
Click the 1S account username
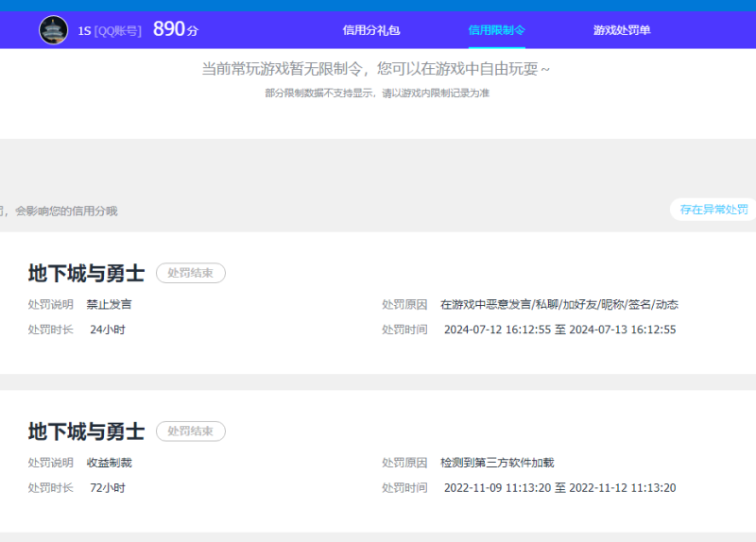[x=85, y=30]
